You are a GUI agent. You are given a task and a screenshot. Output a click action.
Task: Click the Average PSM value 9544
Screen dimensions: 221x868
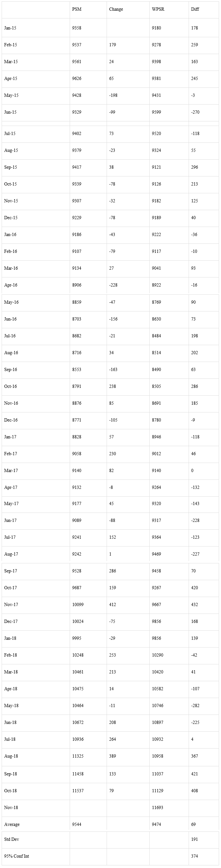pyautogui.click(x=76, y=824)
